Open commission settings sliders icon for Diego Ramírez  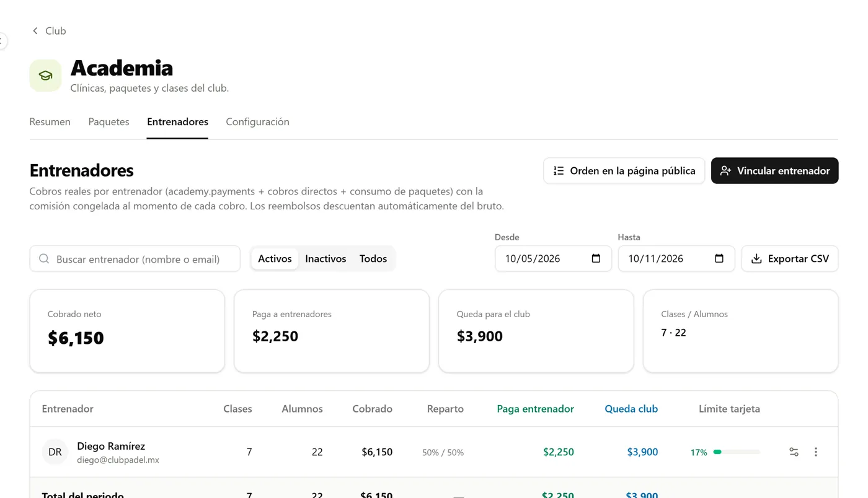(x=794, y=452)
